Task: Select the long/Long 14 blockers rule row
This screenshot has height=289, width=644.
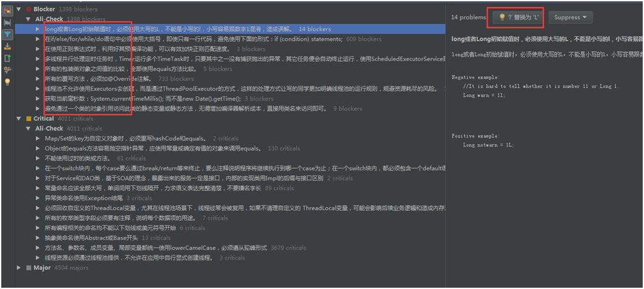Action: click(x=230, y=29)
